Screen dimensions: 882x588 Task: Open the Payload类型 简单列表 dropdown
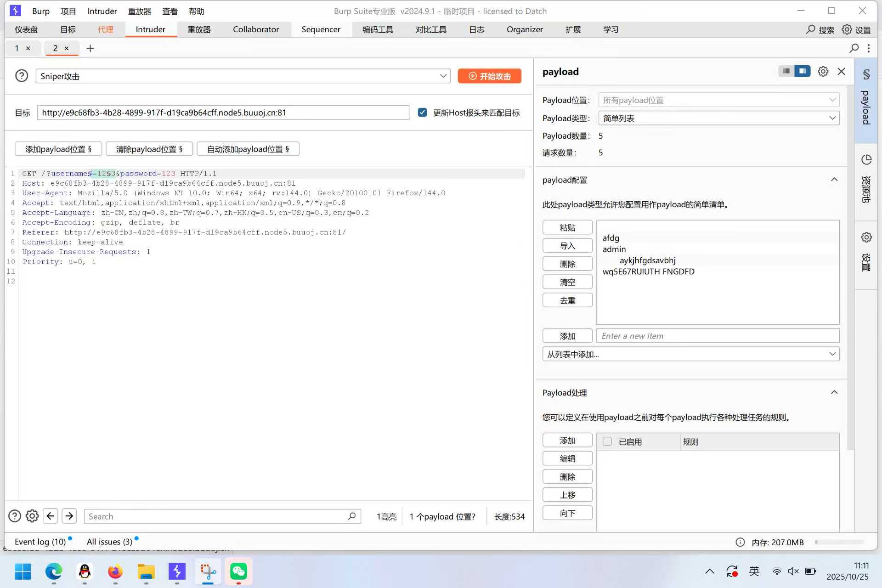718,119
